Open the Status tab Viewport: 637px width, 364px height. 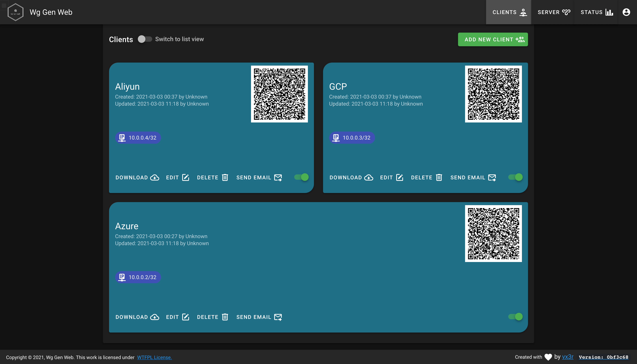(596, 12)
